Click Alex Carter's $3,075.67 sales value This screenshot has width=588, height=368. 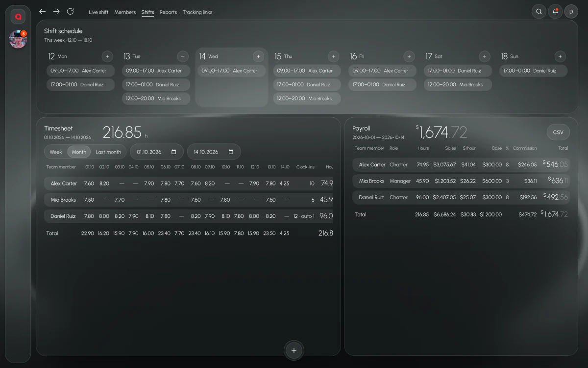[444, 165]
